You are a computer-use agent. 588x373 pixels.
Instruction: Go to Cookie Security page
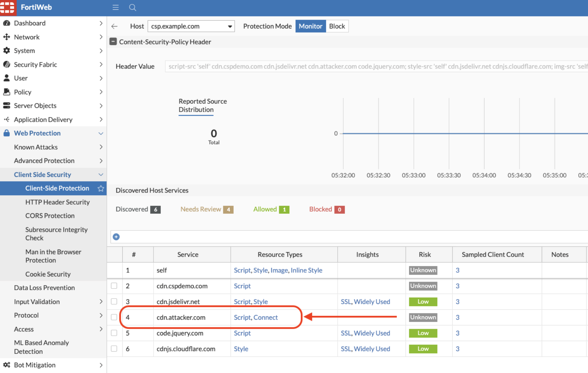(x=48, y=274)
